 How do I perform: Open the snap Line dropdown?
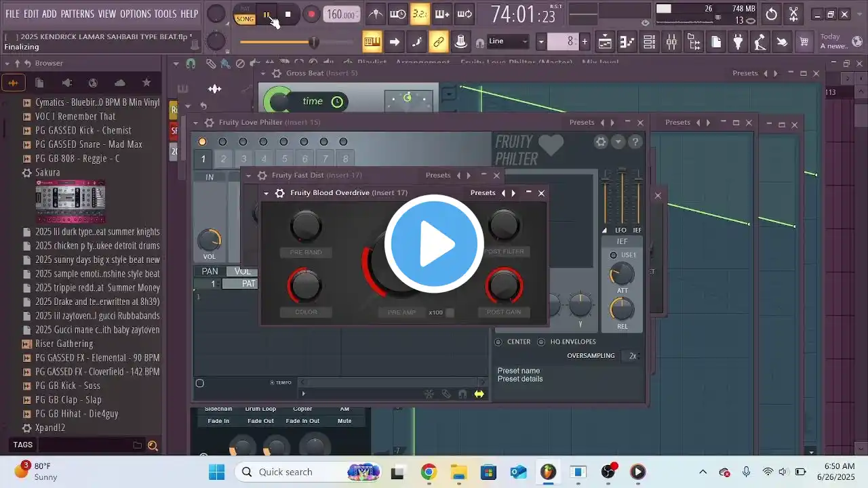point(507,41)
